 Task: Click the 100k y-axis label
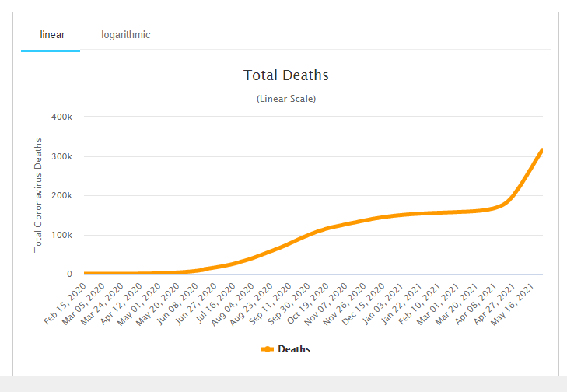click(x=62, y=236)
